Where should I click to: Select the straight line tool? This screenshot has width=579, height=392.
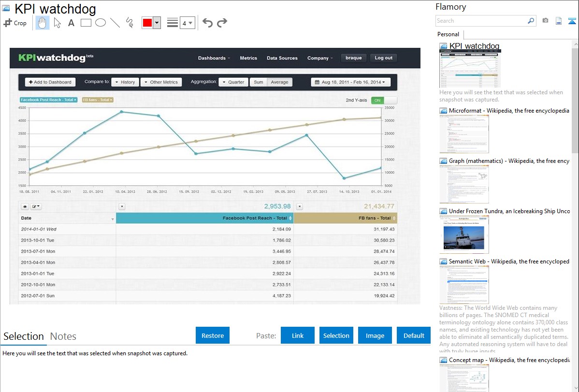[x=115, y=23]
